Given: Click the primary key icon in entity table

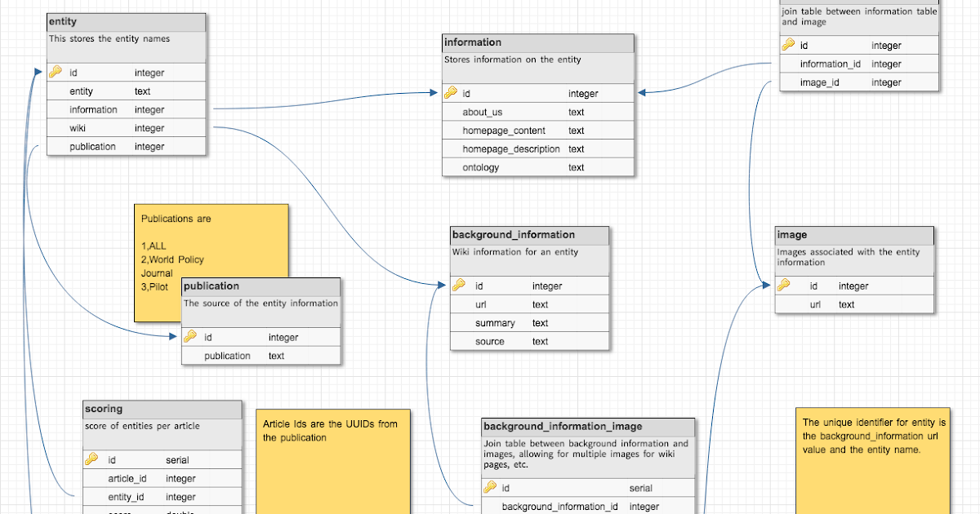Looking at the screenshot, I should click(56, 72).
